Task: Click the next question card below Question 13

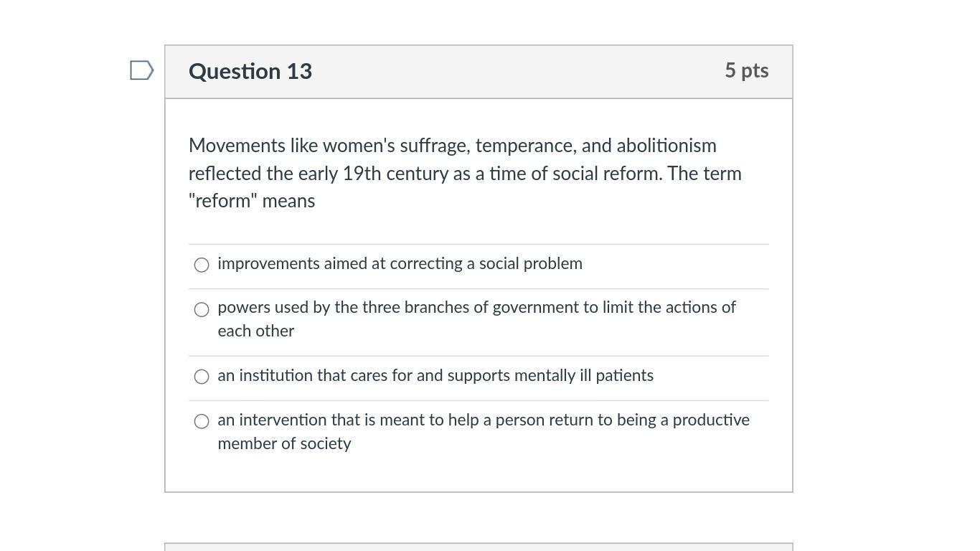Action: coord(479,547)
